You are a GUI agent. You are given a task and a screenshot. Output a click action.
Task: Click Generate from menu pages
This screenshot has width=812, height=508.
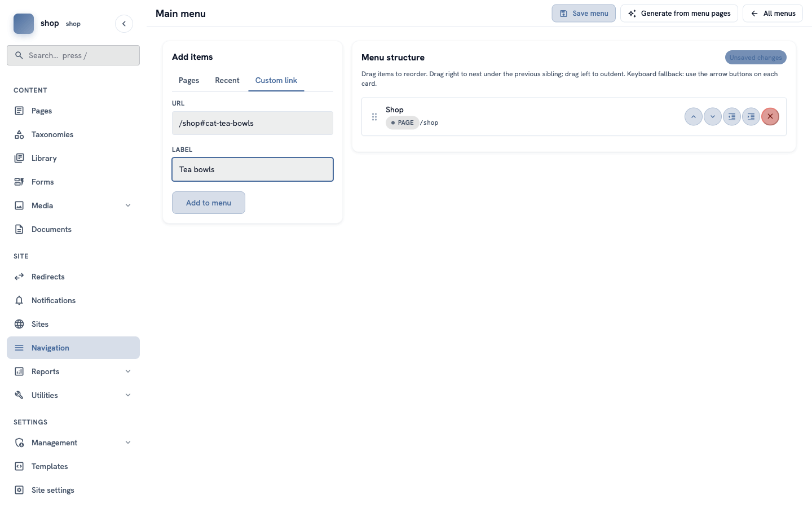(x=679, y=14)
